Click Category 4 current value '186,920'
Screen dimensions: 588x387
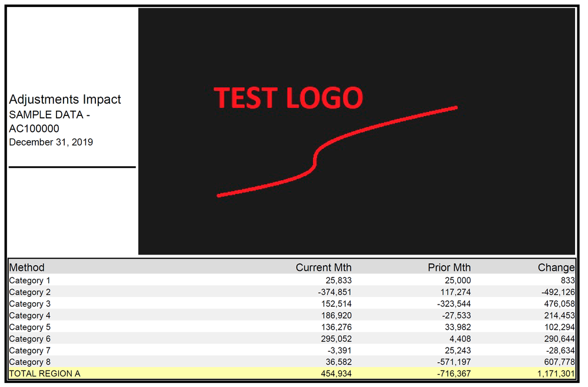(336, 315)
